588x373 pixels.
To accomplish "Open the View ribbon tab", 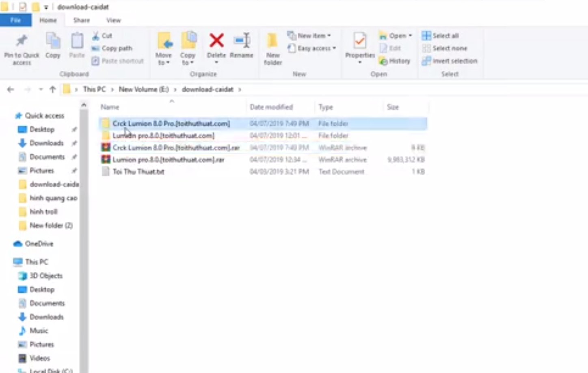I will pos(113,20).
